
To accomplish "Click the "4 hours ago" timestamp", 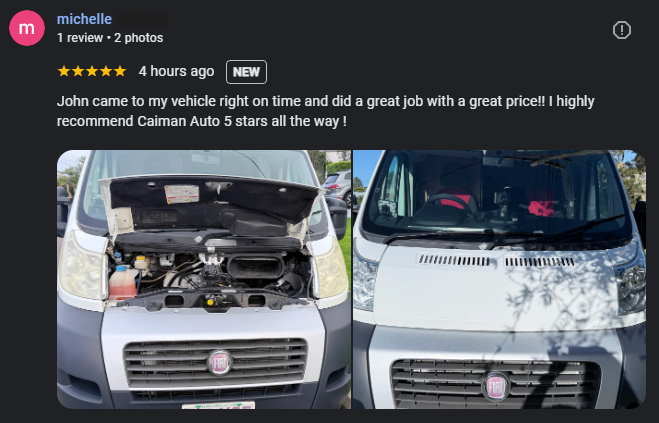I will tap(177, 71).
